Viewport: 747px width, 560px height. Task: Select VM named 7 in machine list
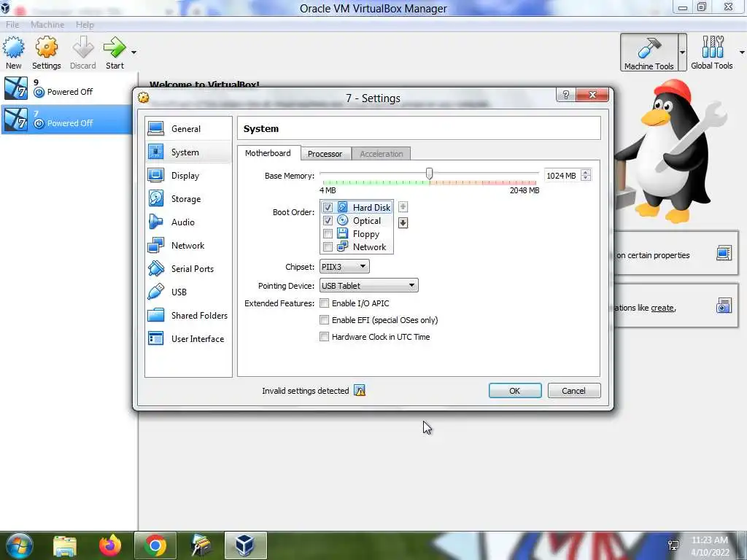(x=66, y=119)
